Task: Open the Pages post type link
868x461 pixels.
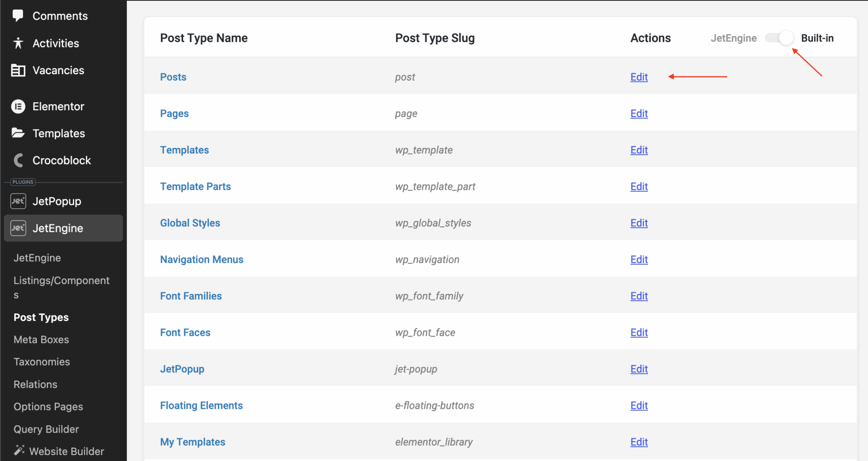Action: 174,113
